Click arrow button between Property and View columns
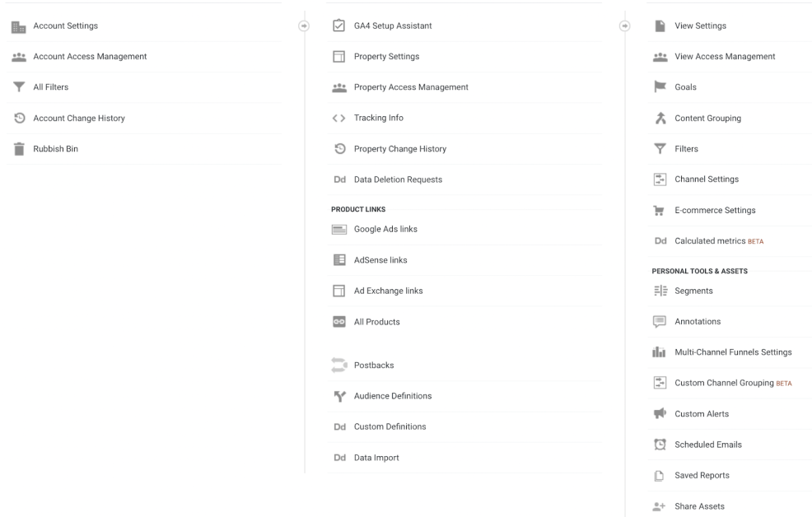 tap(623, 26)
